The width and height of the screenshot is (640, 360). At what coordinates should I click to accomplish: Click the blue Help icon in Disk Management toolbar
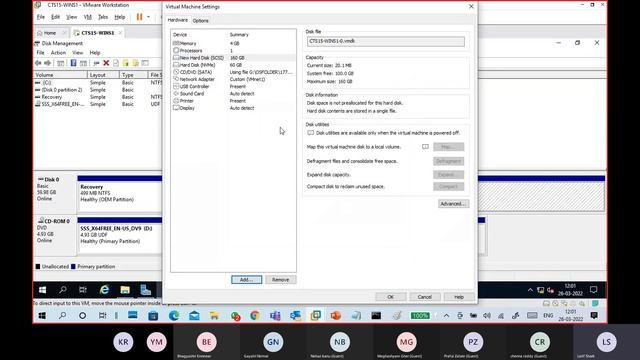73,63
